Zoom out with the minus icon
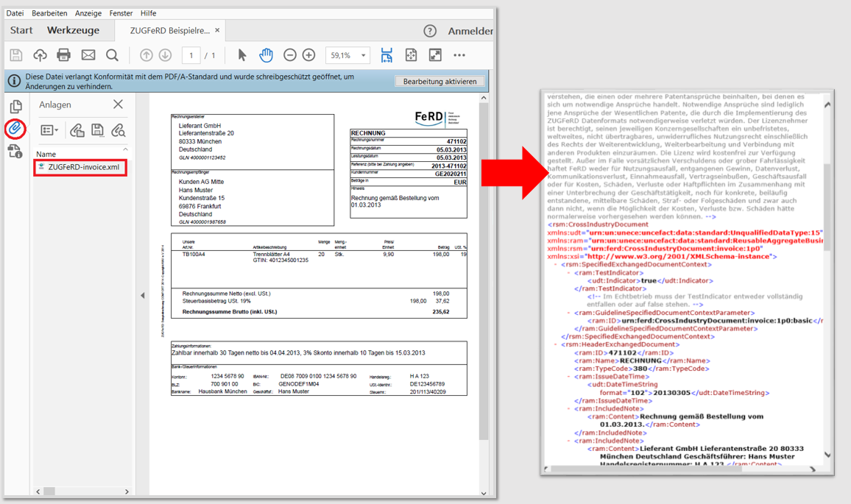 click(290, 54)
